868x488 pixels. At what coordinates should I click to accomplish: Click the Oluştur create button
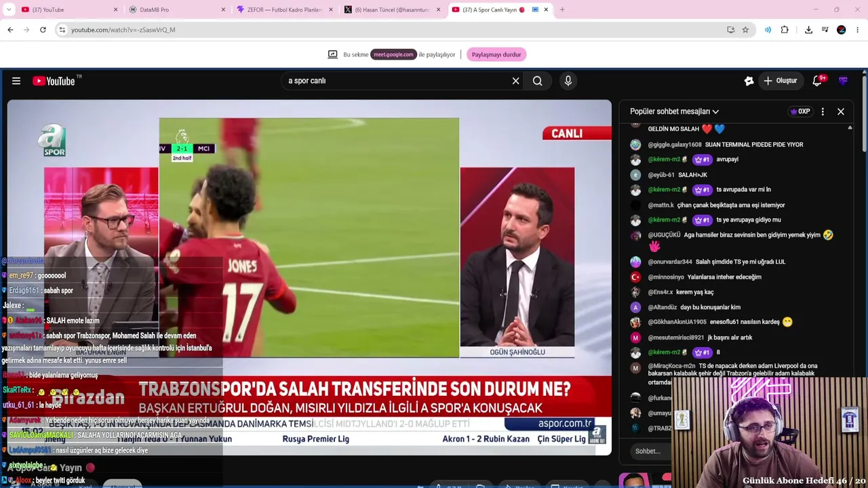[x=781, y=81]
